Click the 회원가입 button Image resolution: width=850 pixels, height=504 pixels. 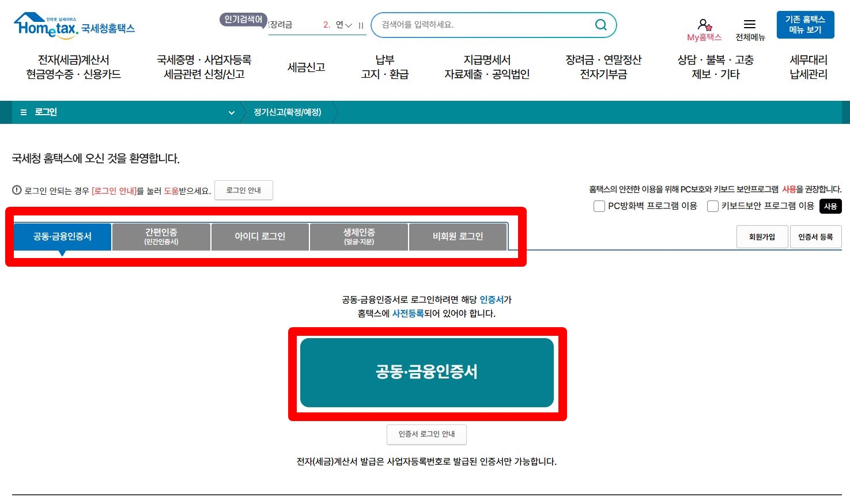(762, 236)
